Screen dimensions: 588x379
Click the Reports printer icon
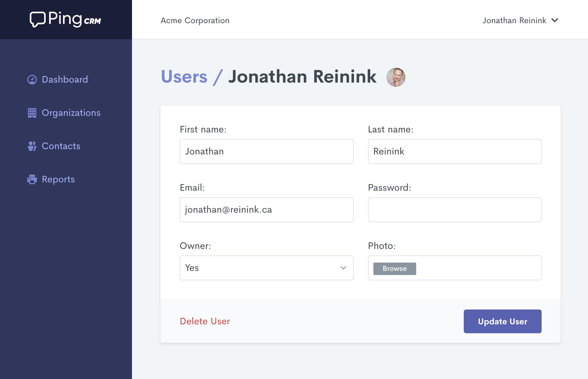[32, 179]
